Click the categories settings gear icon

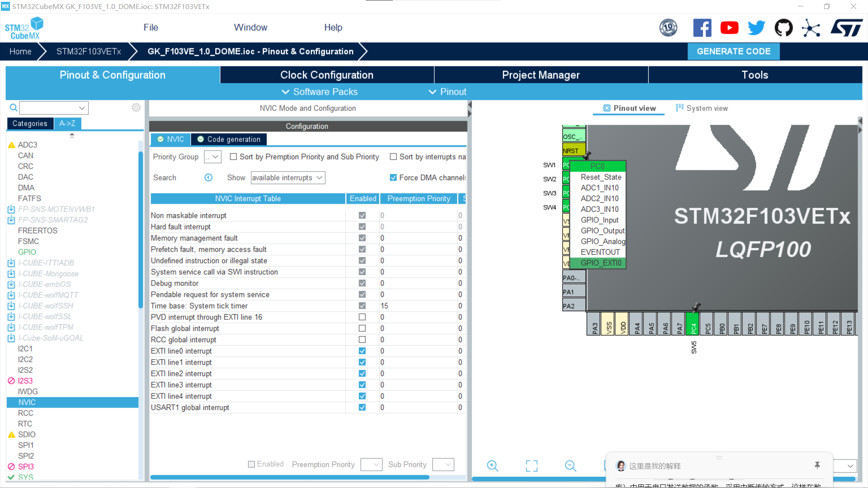136,108
